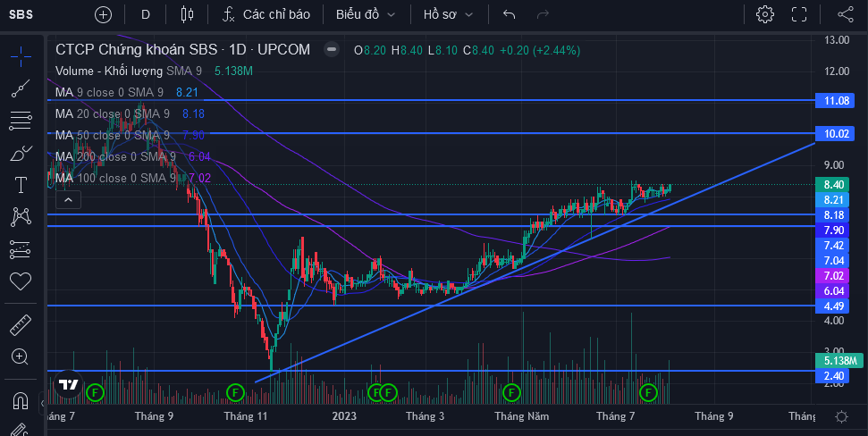
Task: Select the brush drawing tool
Action: (x=21, y=154)
